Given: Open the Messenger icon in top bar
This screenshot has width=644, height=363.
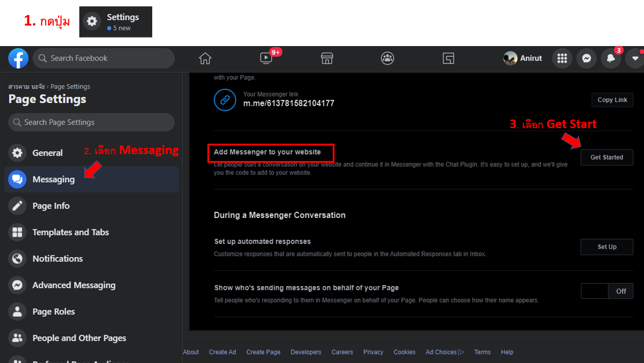Looking at the screenshot, I should [x=587, y=58].
